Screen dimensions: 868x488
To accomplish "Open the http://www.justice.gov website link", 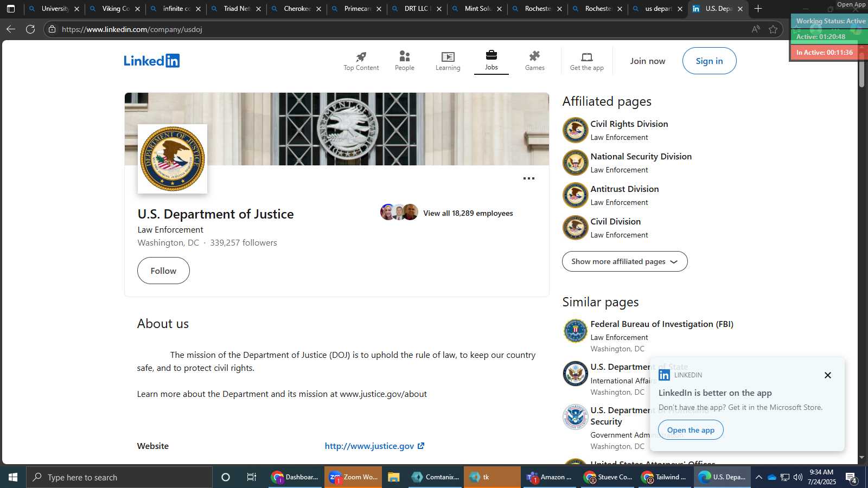I will (374, 446).
